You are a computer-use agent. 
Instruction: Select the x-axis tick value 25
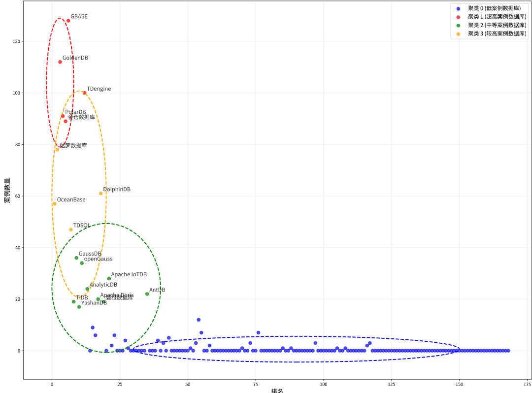[120, 384]
